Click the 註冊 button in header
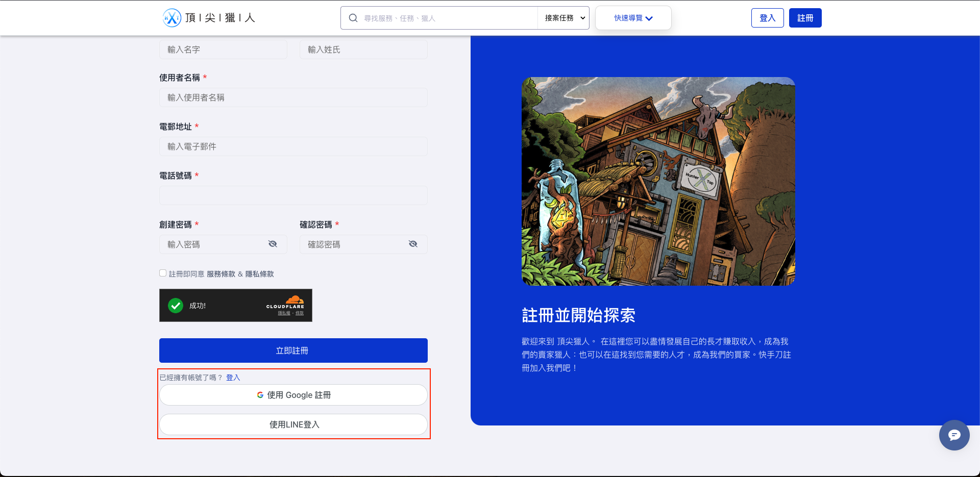The height and width of the screenshot is (477, 980). [x=805, y=17]
